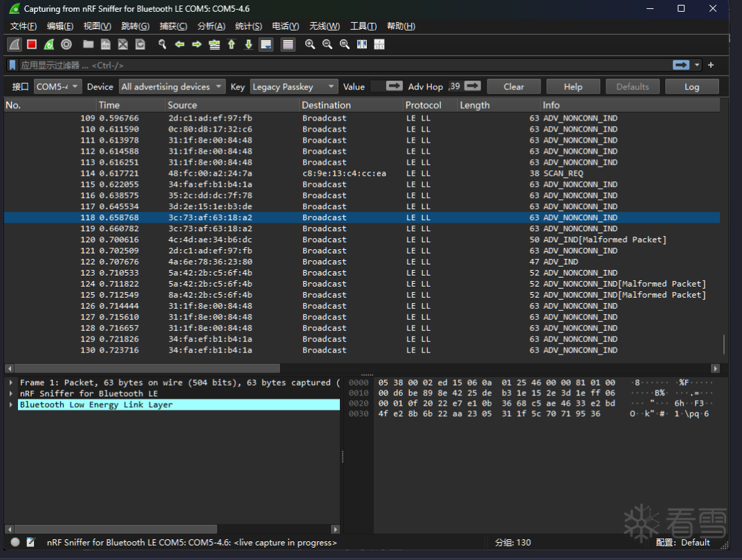Screen dimensions: 742x560
Task: Apply the display filter arrow button
Action: pos(681,65)
